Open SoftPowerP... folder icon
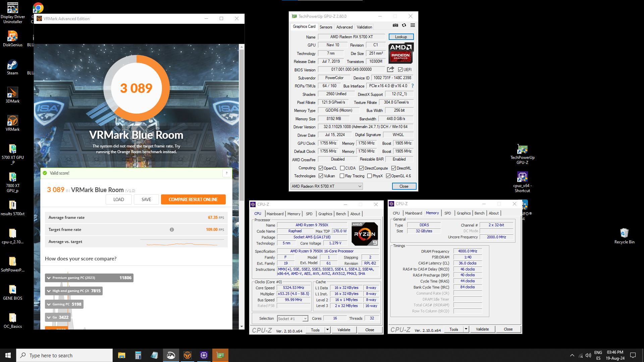The image size is (644, 362). 13,264
